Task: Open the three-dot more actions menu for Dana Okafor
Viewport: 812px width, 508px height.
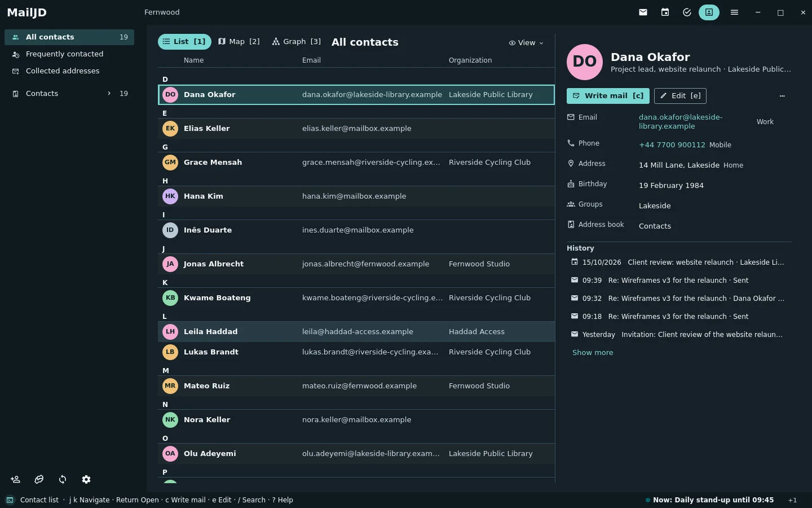Action: 782,96
